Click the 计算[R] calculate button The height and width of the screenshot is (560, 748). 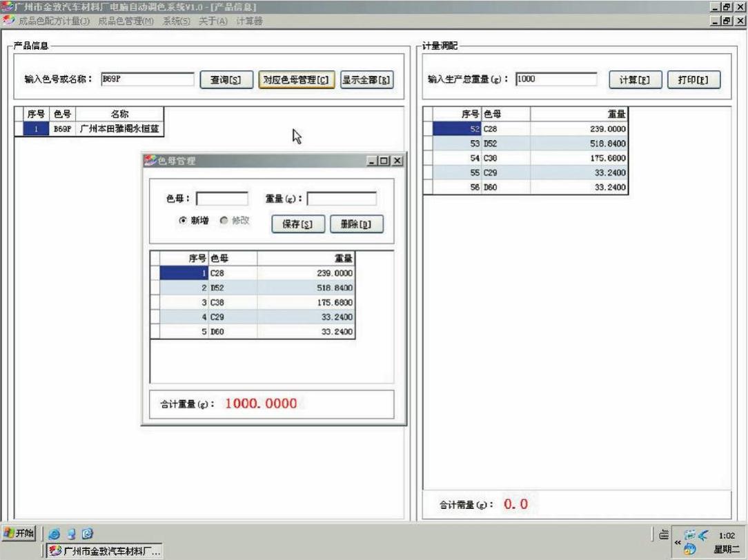coord(636,79)
